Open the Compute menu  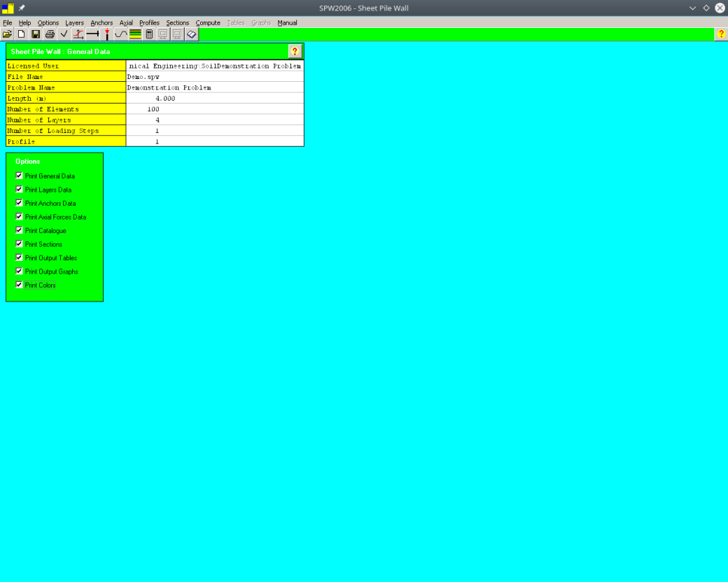[208, 22]
